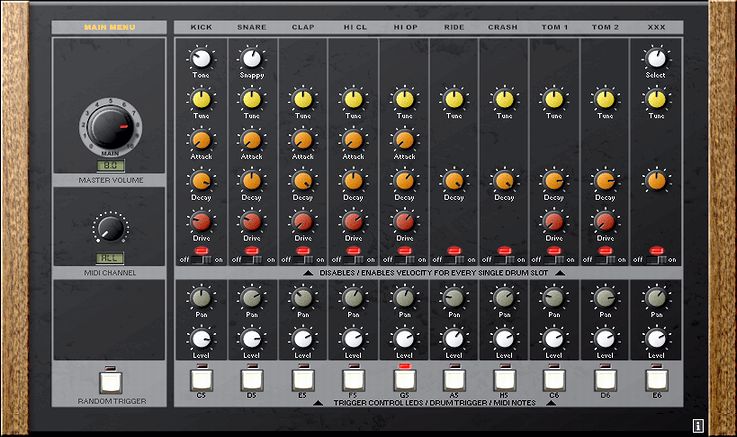The height and width of the screenshot is (437, 737).
Task: Click the Master Volume main knob
Action: [x=110, y=127]
